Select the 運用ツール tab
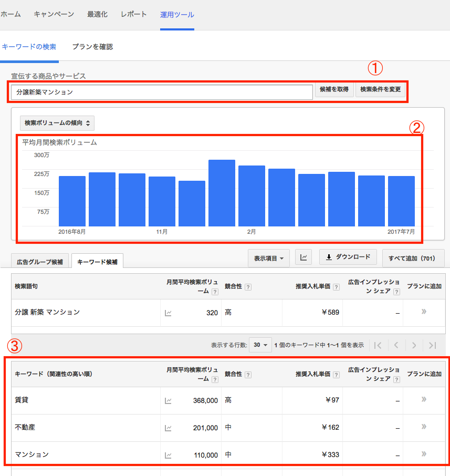The height and width of the screenshot is (476, 450). (177, 15)
